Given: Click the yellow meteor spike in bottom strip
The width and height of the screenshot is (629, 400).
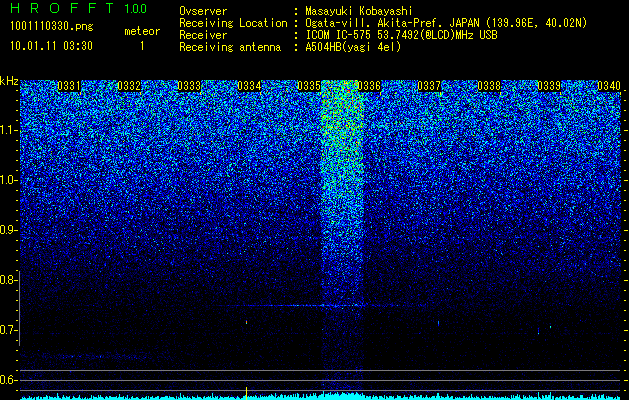Looking at the screenshot, I should coord(246,393).
